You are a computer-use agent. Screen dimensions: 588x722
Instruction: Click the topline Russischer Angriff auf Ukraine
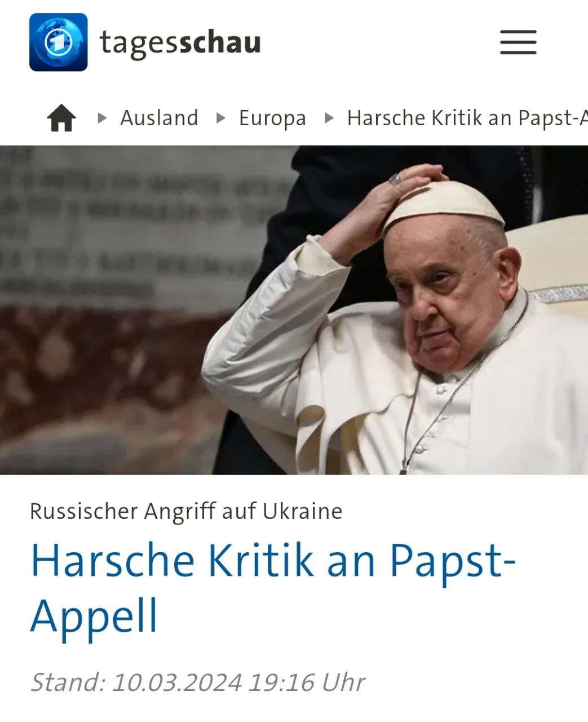point(186,511)
